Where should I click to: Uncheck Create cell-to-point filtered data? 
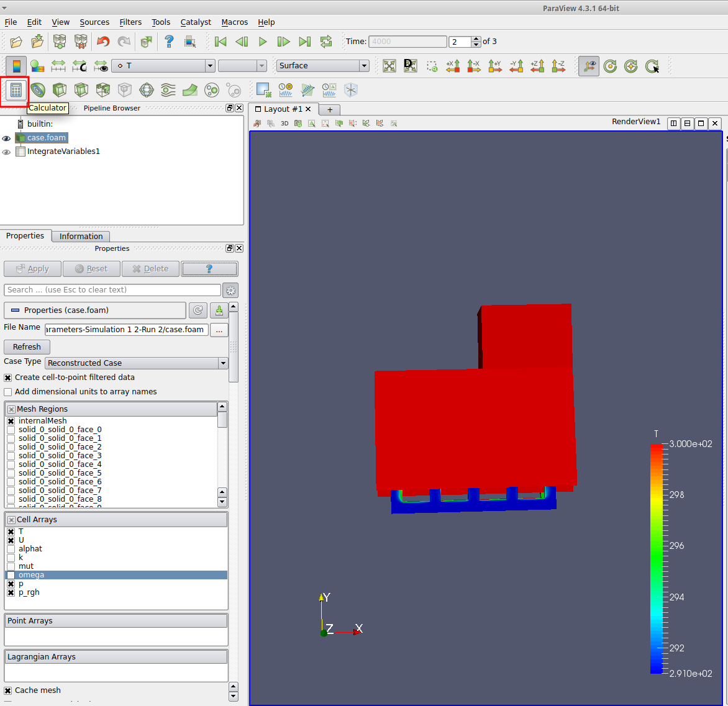click(x=8, y=378)
